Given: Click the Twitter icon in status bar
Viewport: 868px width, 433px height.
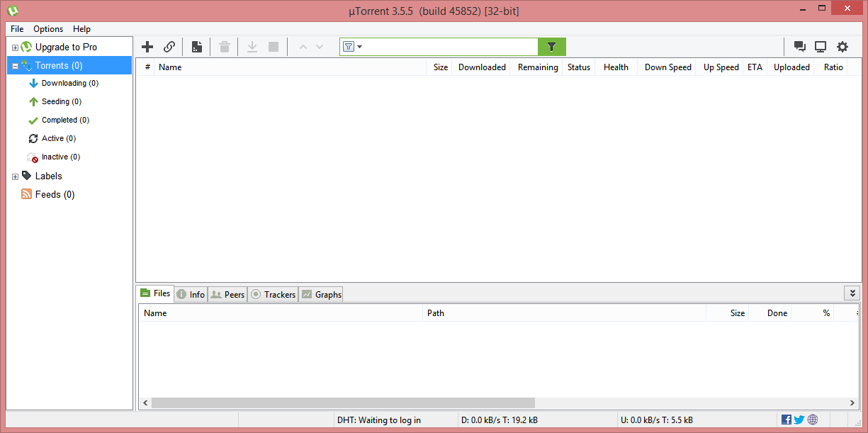Looking at the screenshot, I should (x=799, y=420).
